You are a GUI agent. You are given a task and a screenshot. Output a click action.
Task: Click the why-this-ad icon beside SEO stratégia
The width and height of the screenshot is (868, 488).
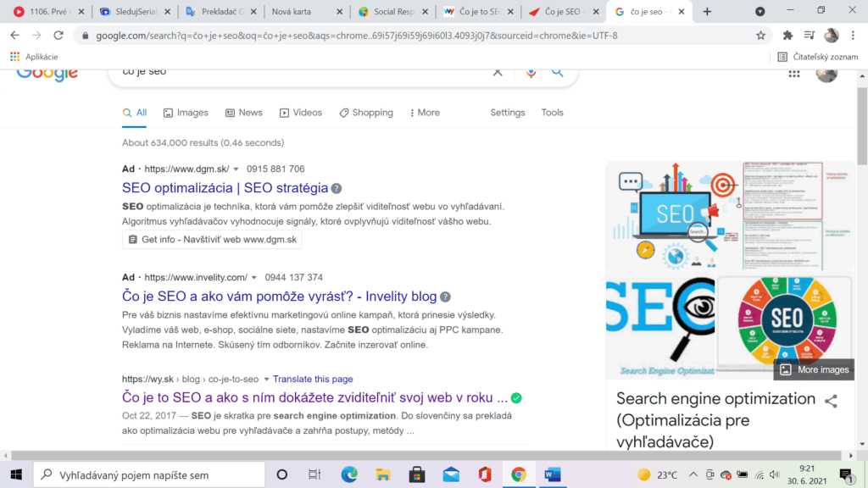pos(336,188)
